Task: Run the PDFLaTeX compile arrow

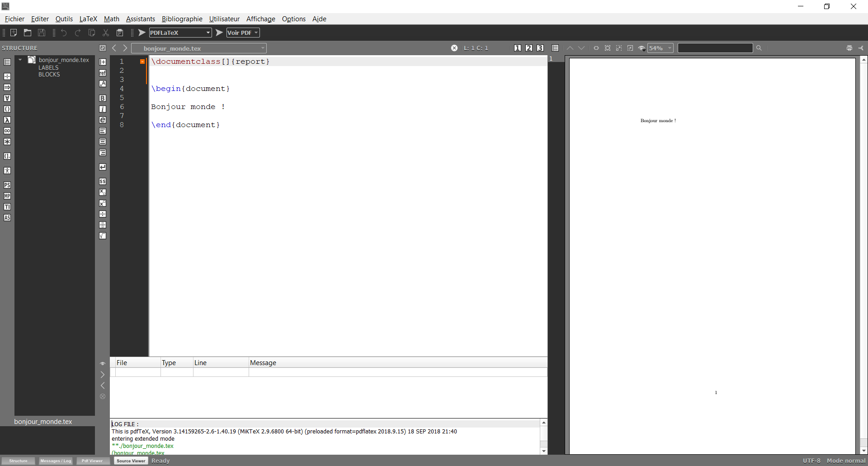Action: (x=142, y=33)
